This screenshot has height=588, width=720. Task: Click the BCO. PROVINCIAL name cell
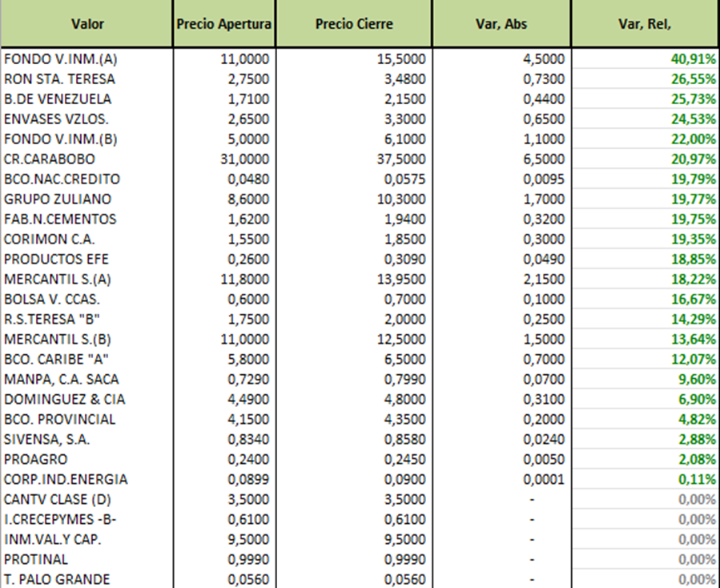[60, 420]
